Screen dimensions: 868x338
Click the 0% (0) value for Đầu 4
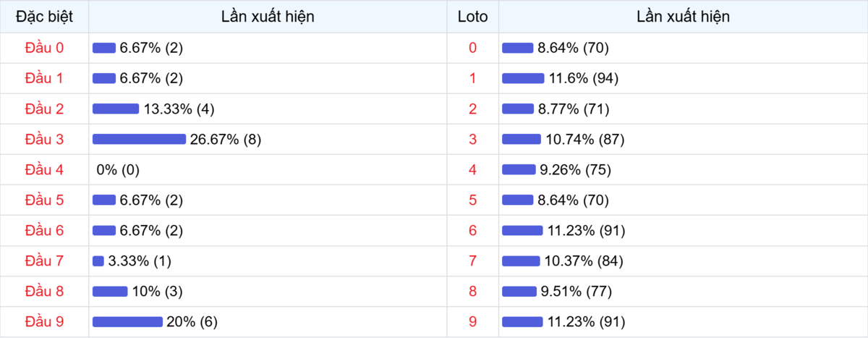click(118, 169)
